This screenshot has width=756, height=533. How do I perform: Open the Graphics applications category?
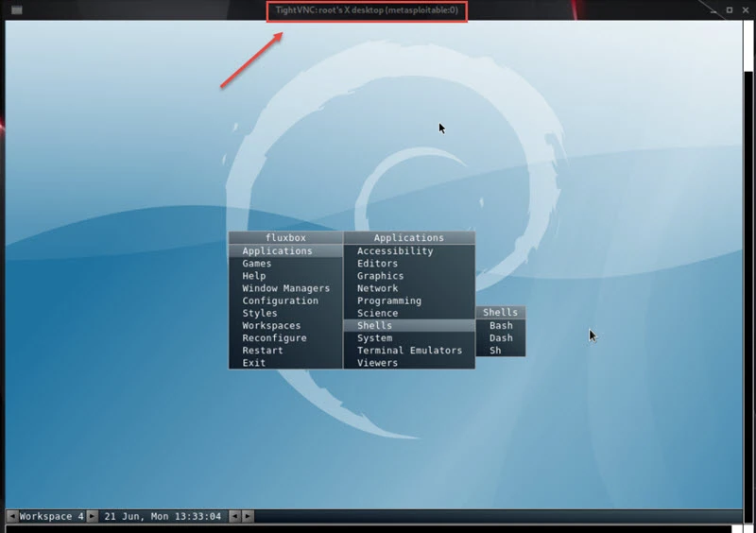[x=409, y=276]
